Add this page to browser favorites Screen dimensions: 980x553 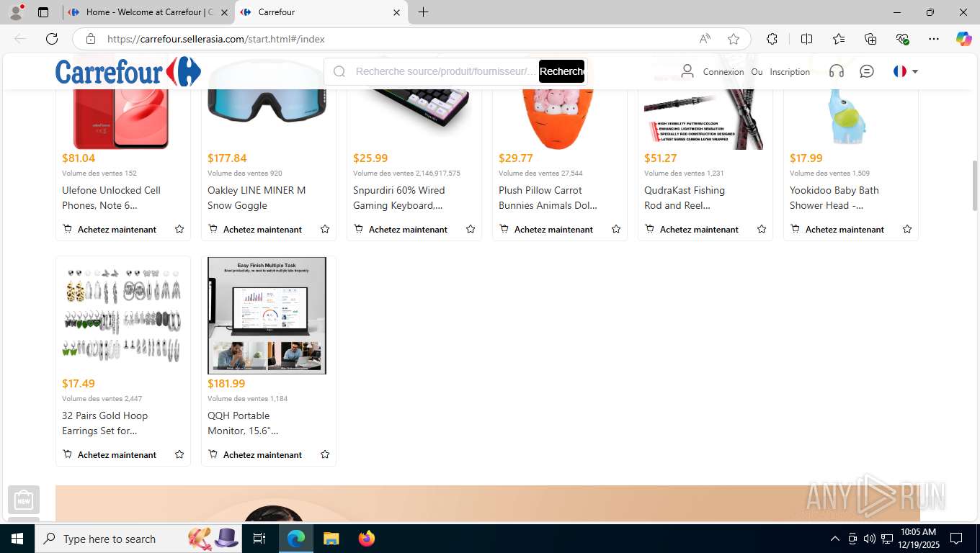coord(734,39)
